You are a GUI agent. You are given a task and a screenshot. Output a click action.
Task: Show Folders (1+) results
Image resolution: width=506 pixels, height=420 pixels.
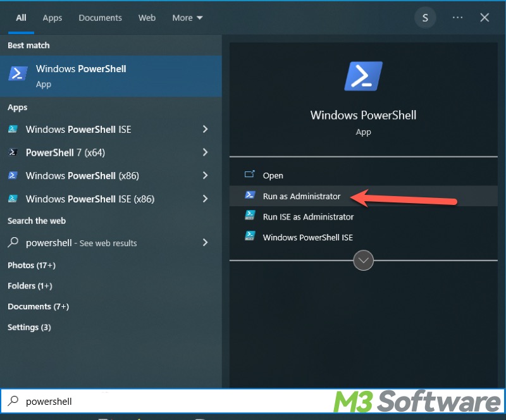[30, 286]
